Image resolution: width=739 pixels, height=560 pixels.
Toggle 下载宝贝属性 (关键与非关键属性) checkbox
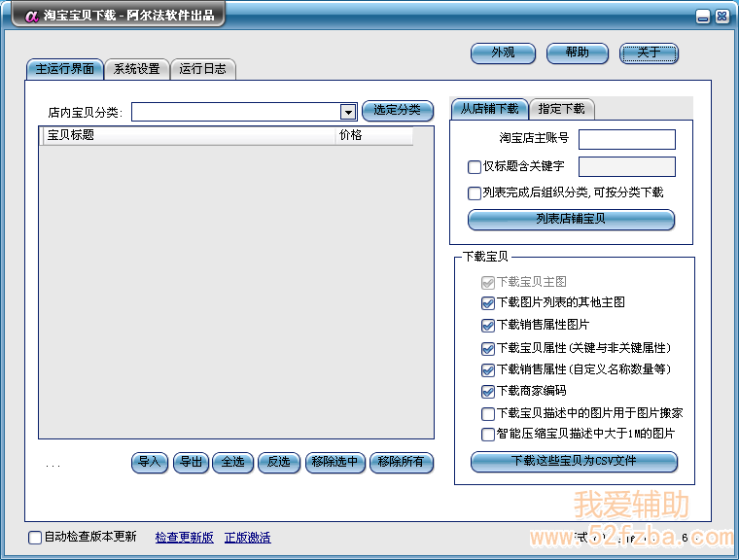tap(488, 348)
